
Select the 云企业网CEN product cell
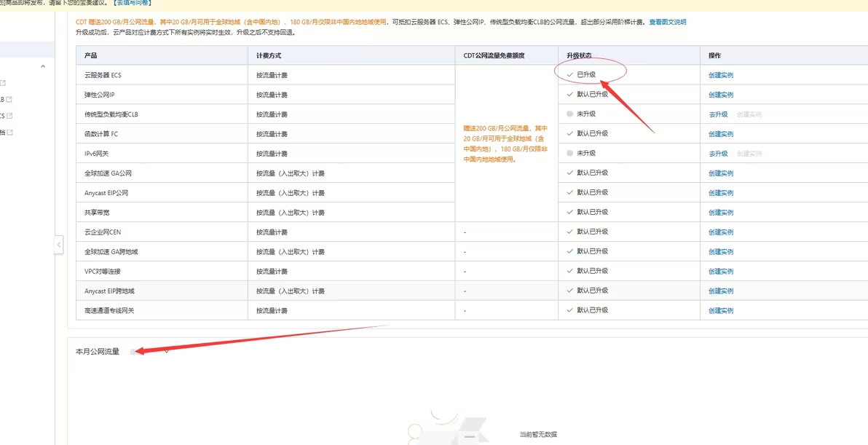(x=162, y=232)
